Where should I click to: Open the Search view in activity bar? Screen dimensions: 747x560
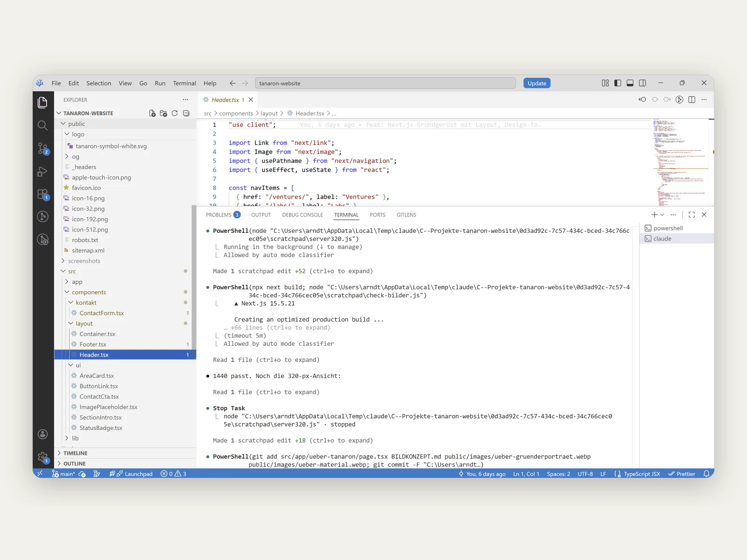(x=42, y=125)
